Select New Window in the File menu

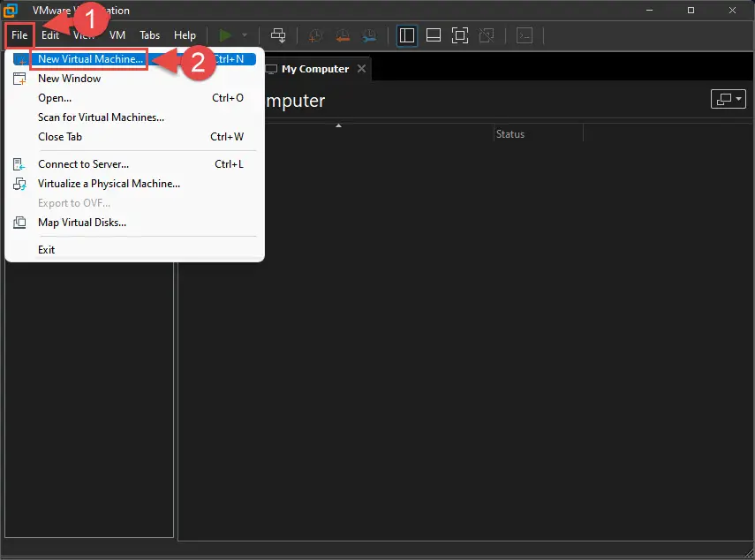(134, 79)
